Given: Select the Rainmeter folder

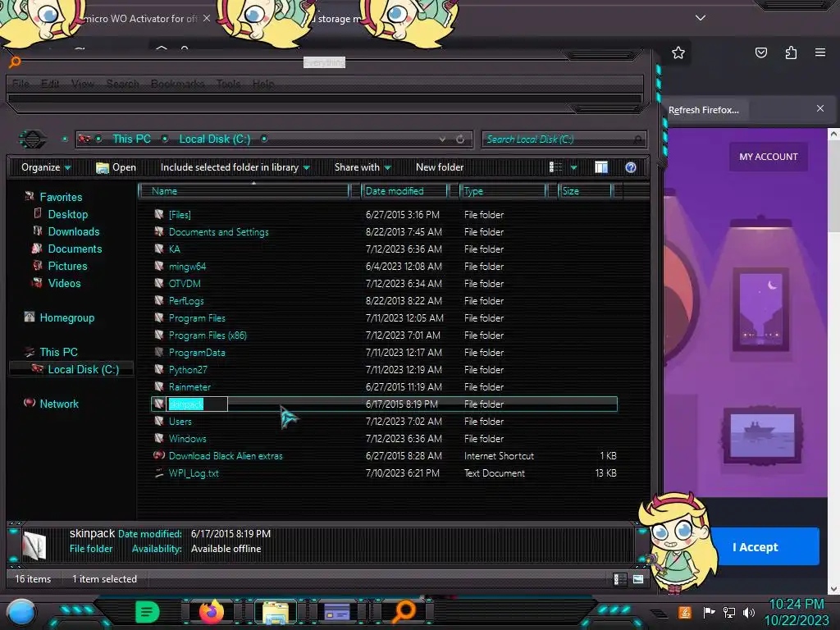Looking at the screenshot, I should [189, 387].
